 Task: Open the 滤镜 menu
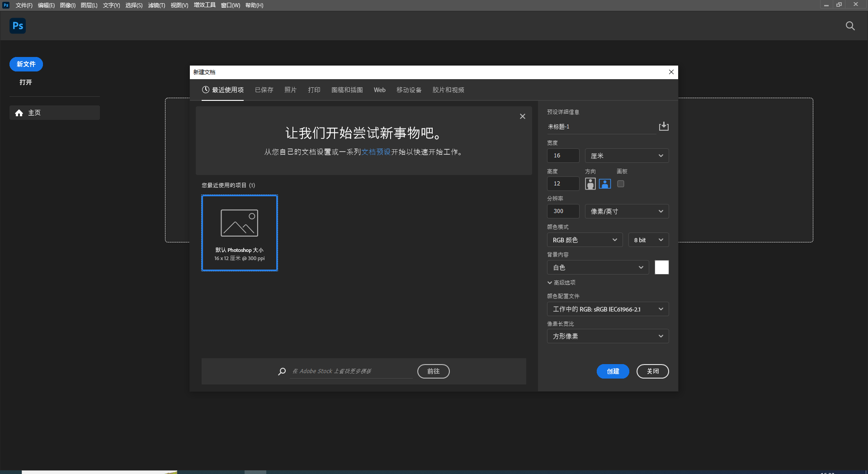(156, 5)
